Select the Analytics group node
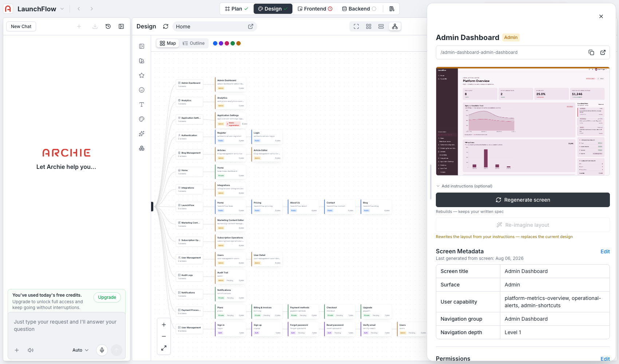The image size is (619, 364). [189, 102]
